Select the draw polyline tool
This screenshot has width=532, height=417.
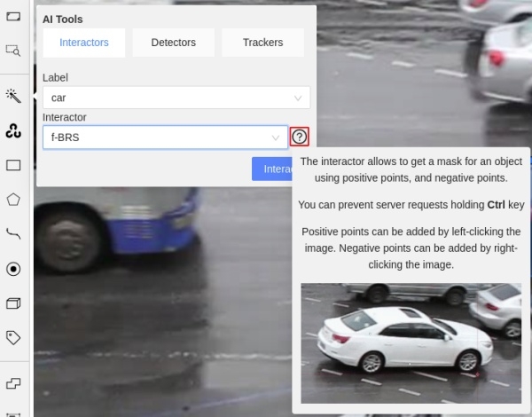click(x=13, y=233)
